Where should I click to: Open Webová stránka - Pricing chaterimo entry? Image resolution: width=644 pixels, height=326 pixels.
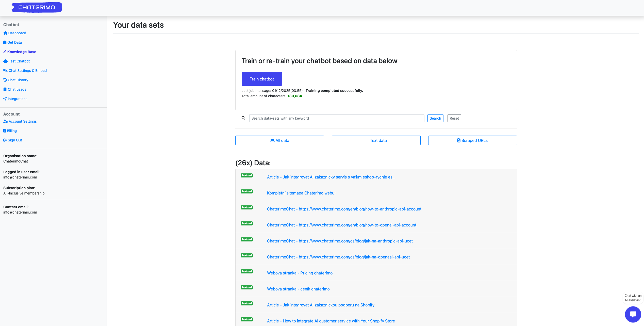pyautogui.click(x=300, y=273)
